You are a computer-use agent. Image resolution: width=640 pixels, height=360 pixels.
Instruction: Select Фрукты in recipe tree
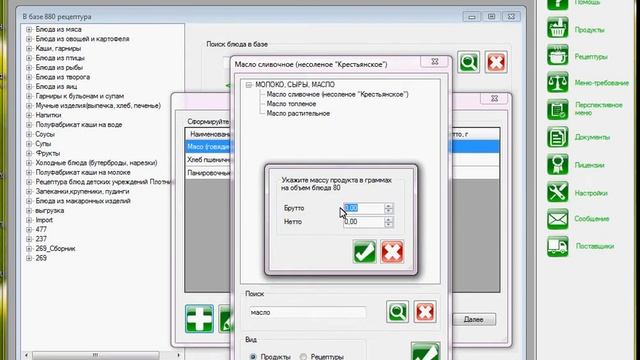tap(47, 153)
